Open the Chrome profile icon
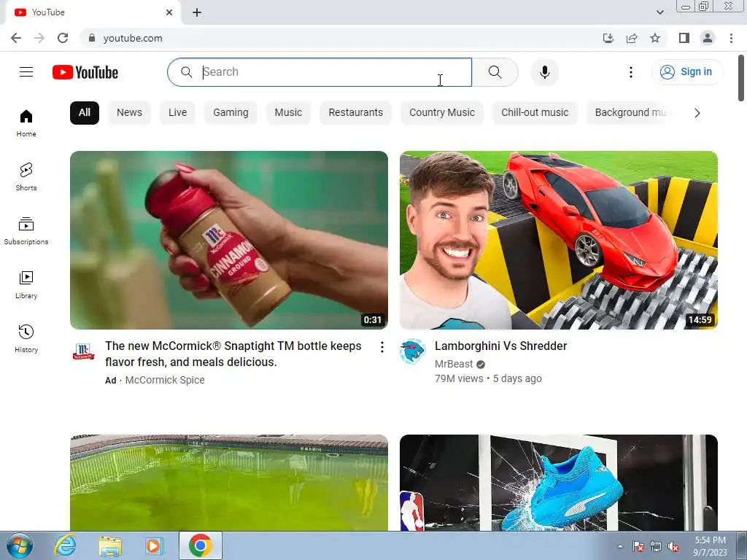 (708, 38)
